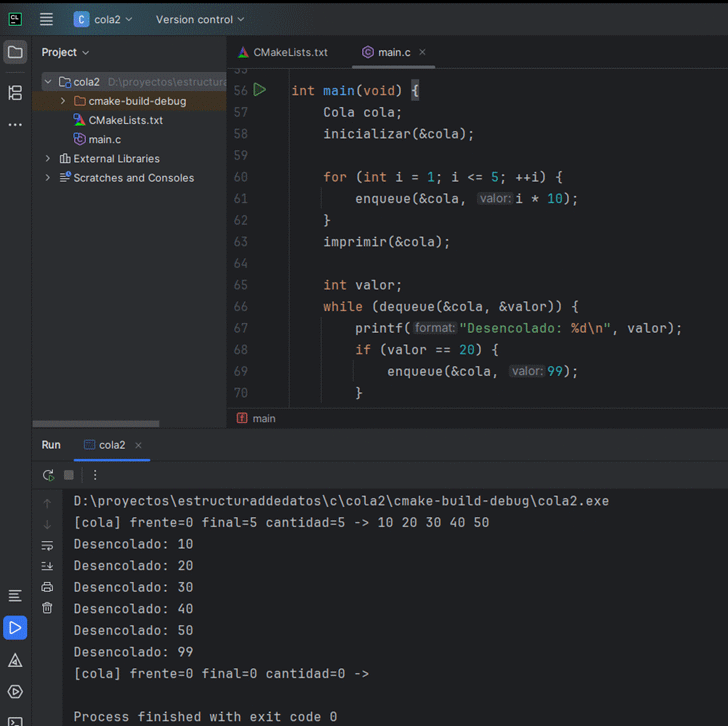Close the main.c editor tab
This screenshot has width=728, height=726.
[422, 52]
